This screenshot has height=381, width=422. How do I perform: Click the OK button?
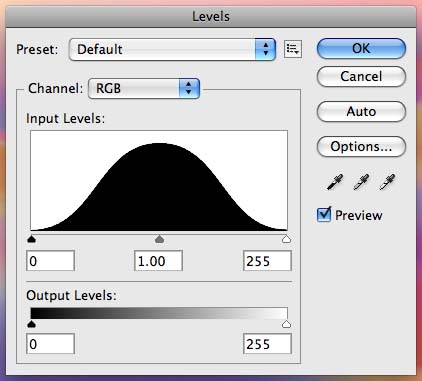click(361, 49)
